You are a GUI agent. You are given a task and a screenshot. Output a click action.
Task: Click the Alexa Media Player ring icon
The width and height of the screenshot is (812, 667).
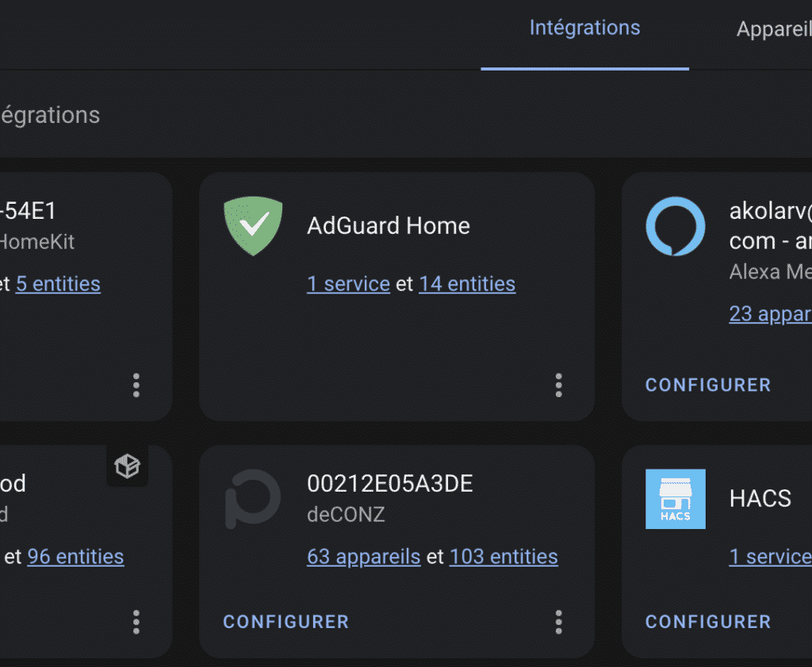pos(676,226)
